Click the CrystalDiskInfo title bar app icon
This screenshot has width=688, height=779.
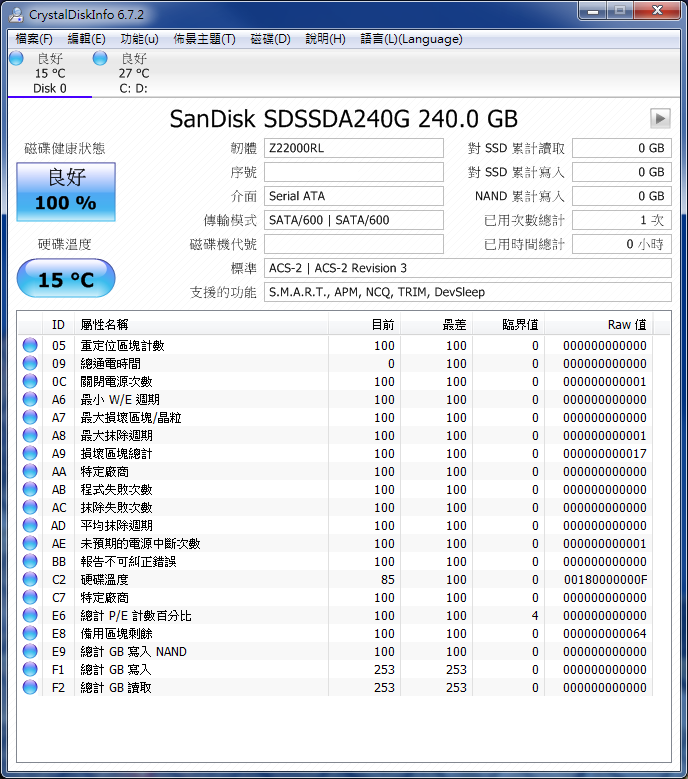[x=16, y=15]
